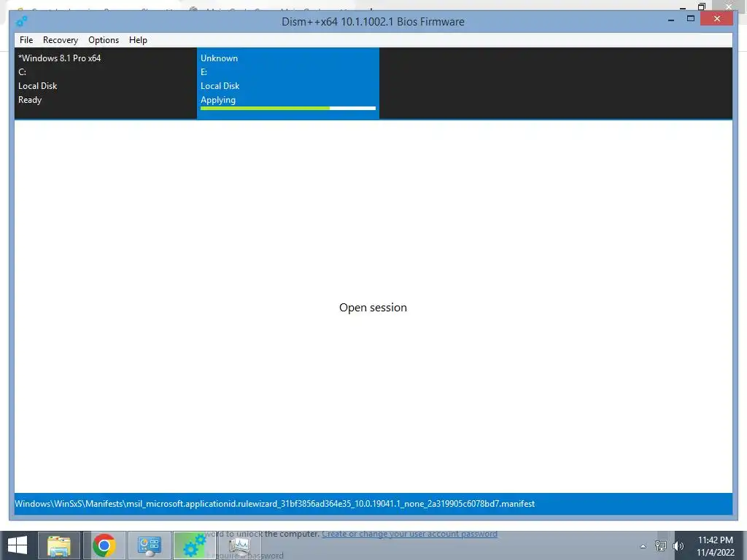
Task: Open the Windows Start button
Action: pos(18,545)
